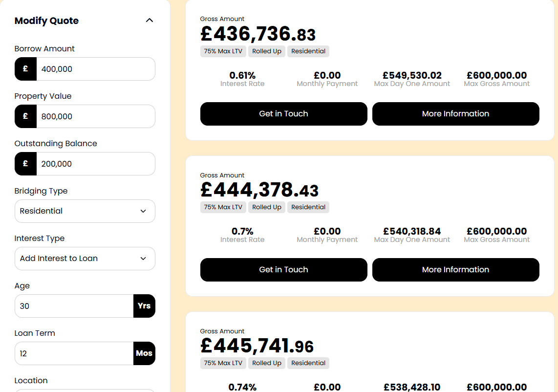Screen dimensions: 558x392
Task: Click the Loan Term input field
Action: click(73, 353)
